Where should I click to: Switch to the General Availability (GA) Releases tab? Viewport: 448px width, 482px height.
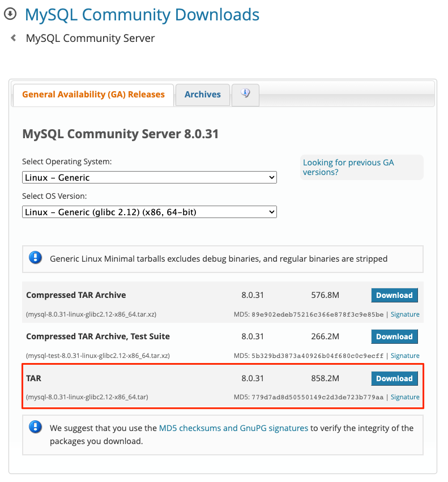point(93,95)
